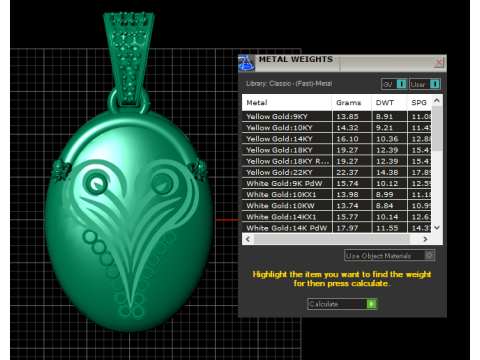Select the green oval pendant model
Image resolution: width=480 pixels, height=360 pixels.
(x=129, y=222)
